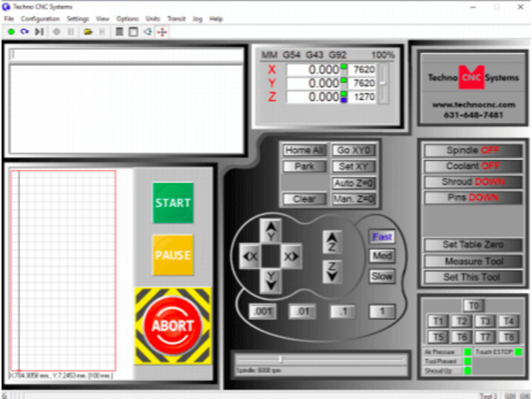Open the View menu
Screen dimensions: 532x399
point(102,19)
